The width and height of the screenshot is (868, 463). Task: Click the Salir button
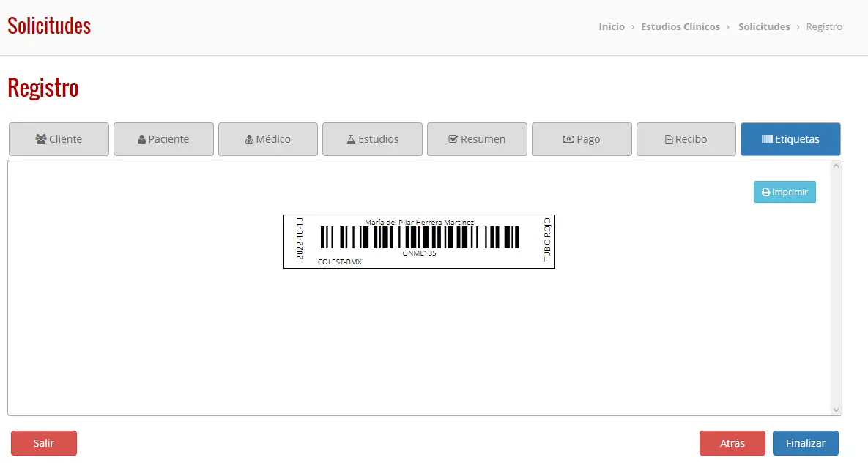click(44, 443)
